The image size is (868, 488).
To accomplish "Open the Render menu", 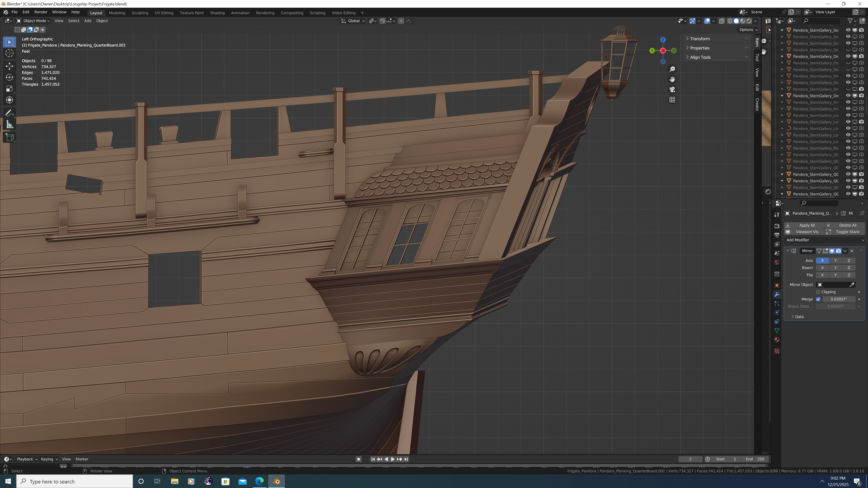I will click(41, 12).
